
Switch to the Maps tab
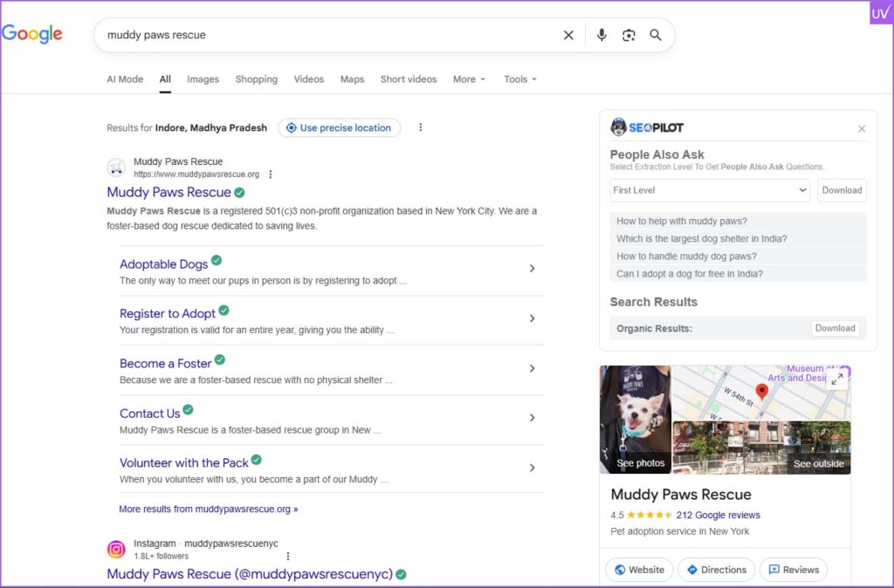click(352, 79)
